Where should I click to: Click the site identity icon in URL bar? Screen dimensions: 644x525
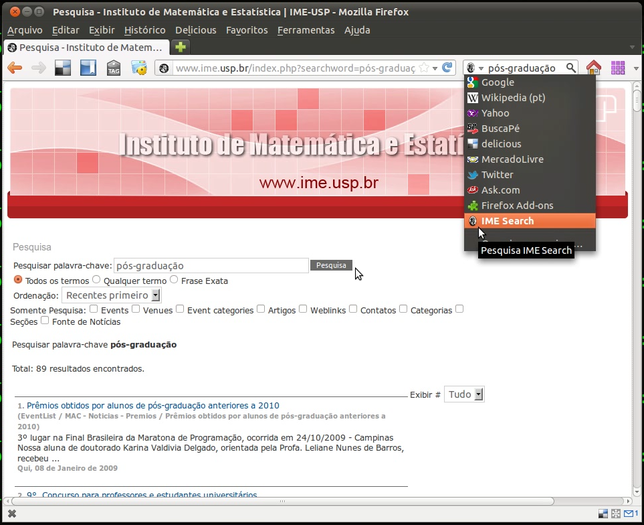[x=164, y=68]
